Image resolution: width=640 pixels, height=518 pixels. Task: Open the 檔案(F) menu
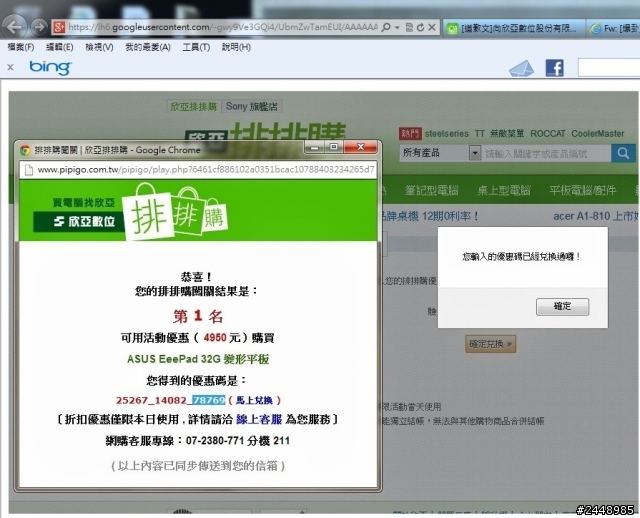point(21,47)
